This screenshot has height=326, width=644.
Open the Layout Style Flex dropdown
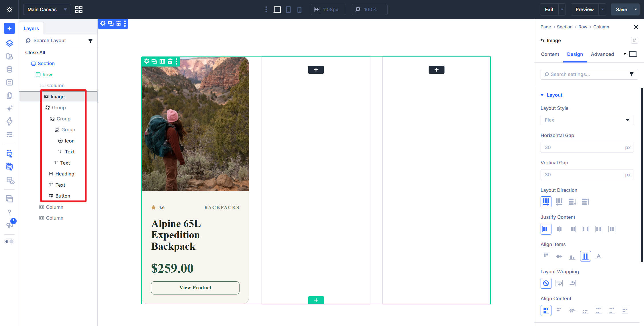pyautogui.click(x=587, y=120)
